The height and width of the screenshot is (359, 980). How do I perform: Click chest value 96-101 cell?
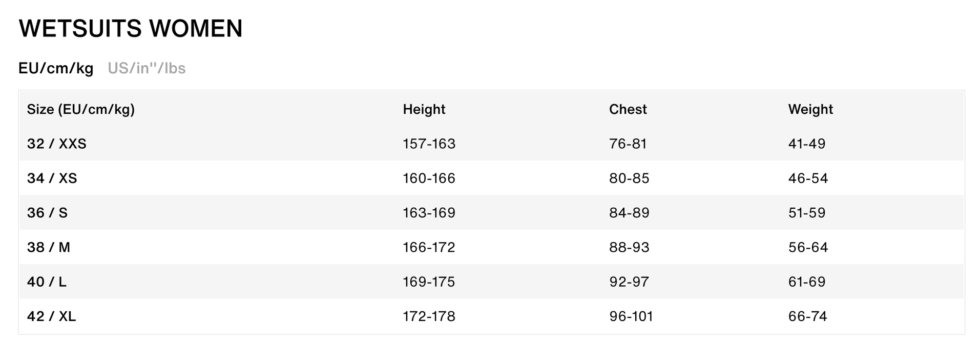click(x=631, y=316)
